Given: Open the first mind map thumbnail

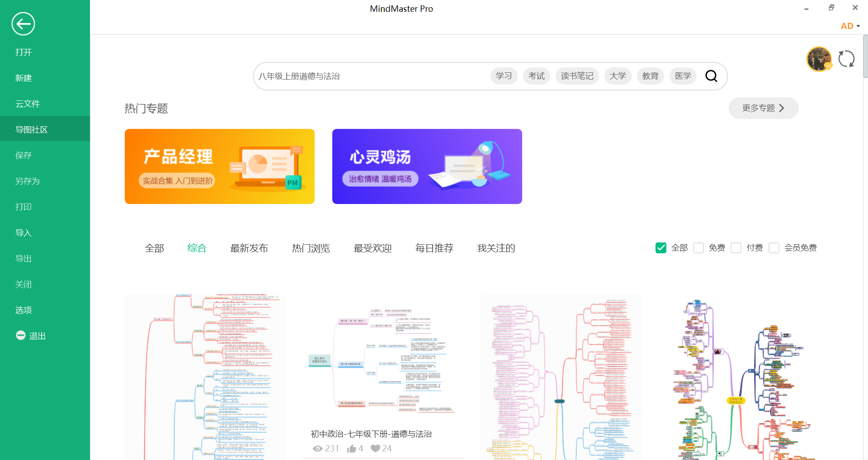Looking at the screenshot, I should point(205,377).
